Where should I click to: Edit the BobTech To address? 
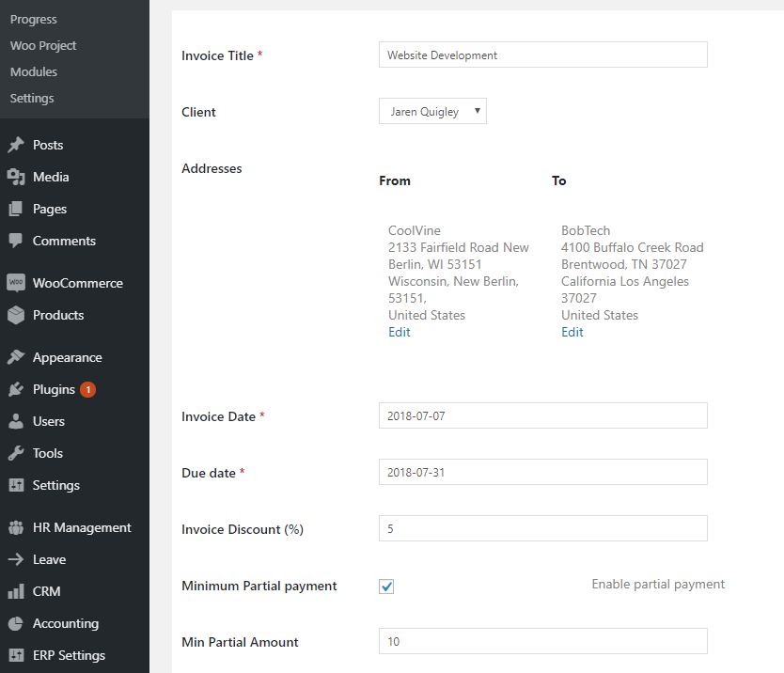pyautogui.click(x=572, y=332)
